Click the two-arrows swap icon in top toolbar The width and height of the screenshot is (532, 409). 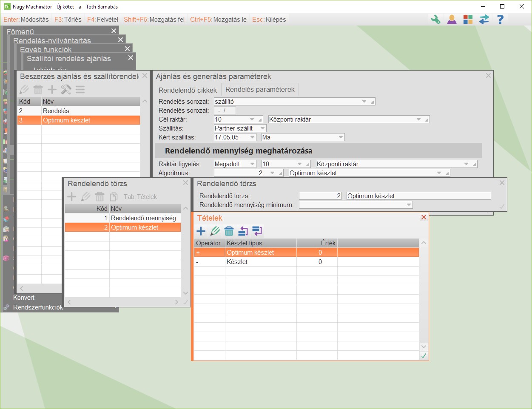(484, 20)
